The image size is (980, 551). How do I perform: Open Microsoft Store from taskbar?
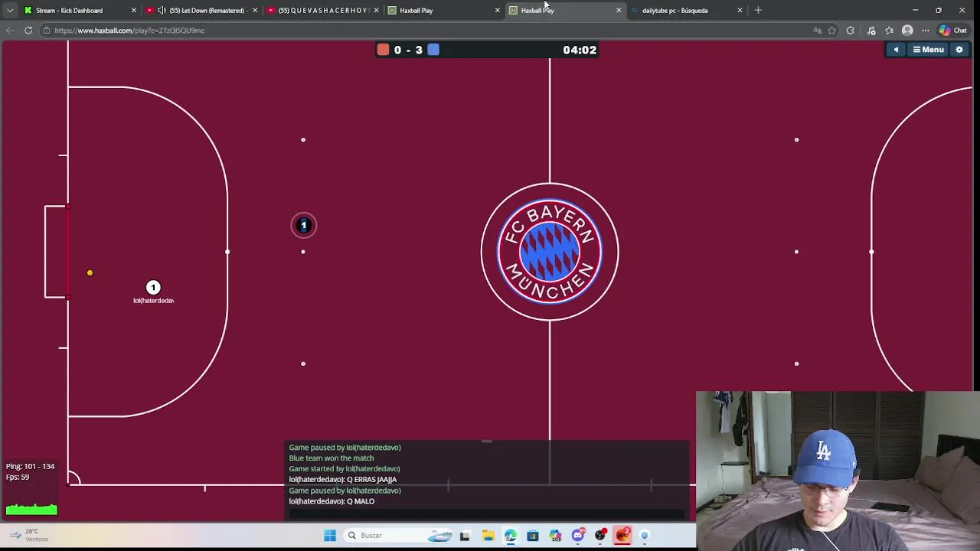[533, 536]
